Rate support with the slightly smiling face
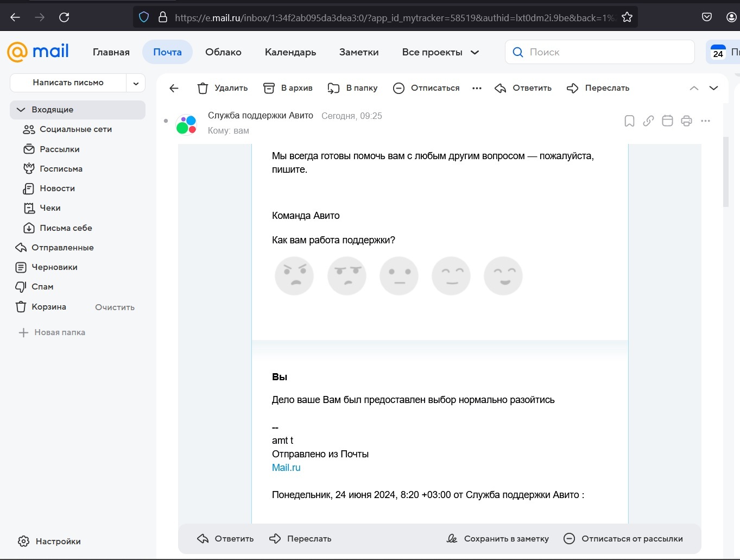740x560 pixels. click(451, 275)
